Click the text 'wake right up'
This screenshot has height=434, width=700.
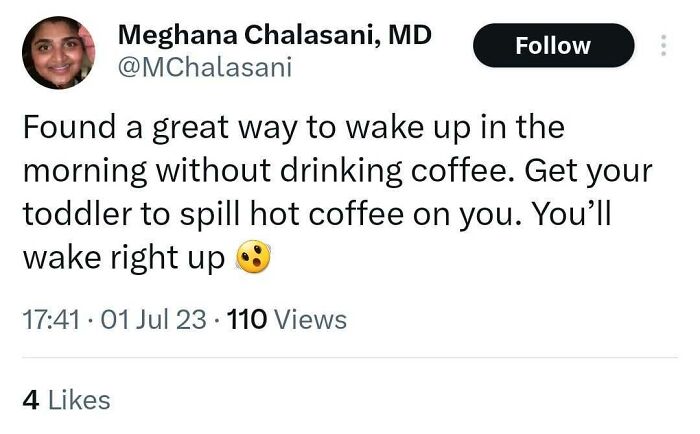click(x=123, y=258)
